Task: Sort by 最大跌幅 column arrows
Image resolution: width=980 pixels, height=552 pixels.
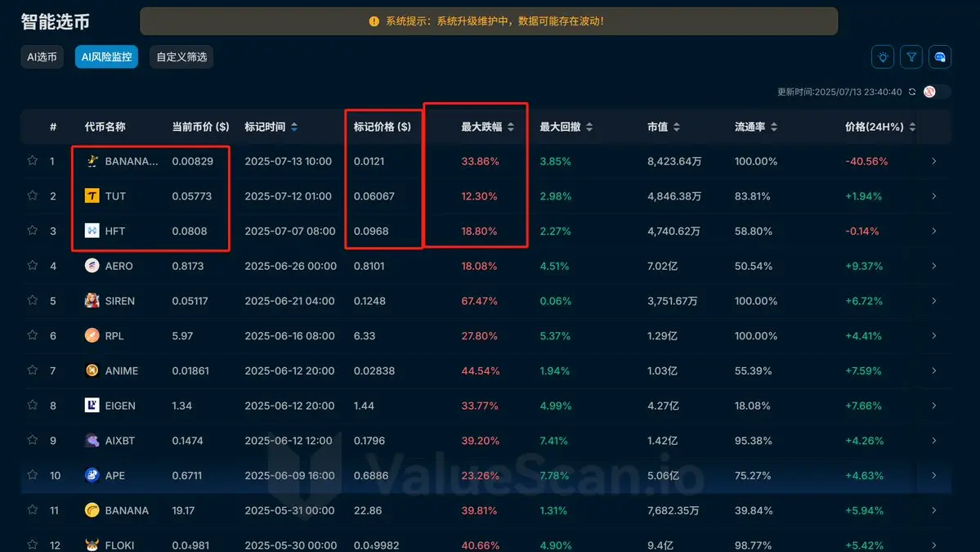Action: (x=511, y=127)
